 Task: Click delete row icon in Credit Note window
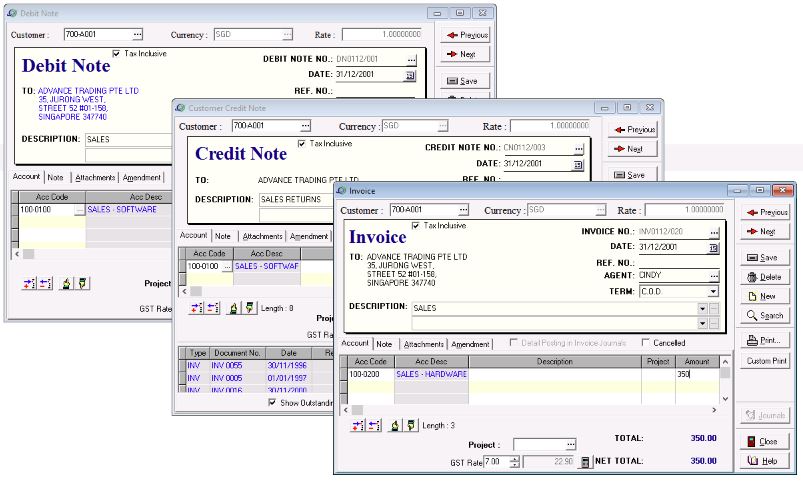pos(213,308)
